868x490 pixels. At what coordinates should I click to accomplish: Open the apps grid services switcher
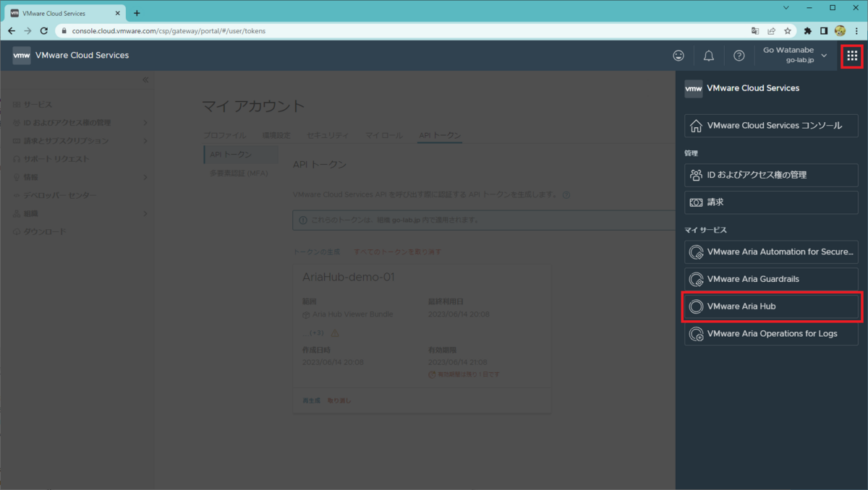[851, 56]
